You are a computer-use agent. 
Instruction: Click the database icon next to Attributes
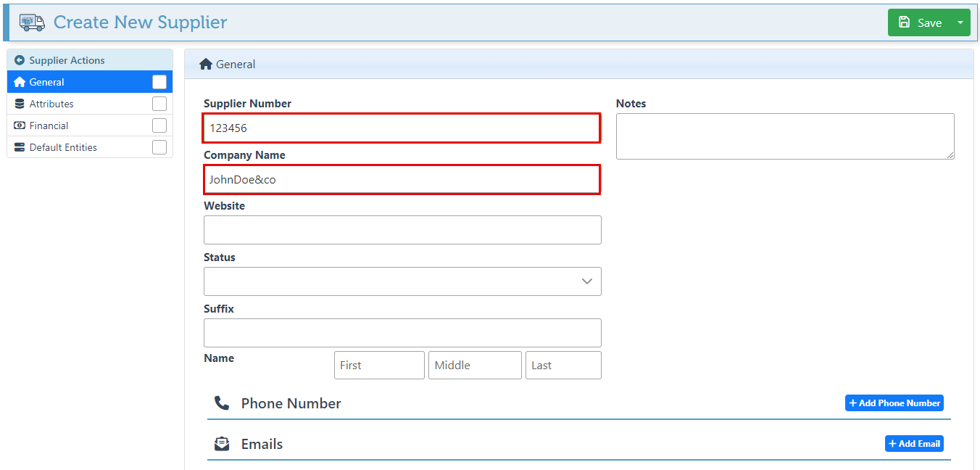20,104
